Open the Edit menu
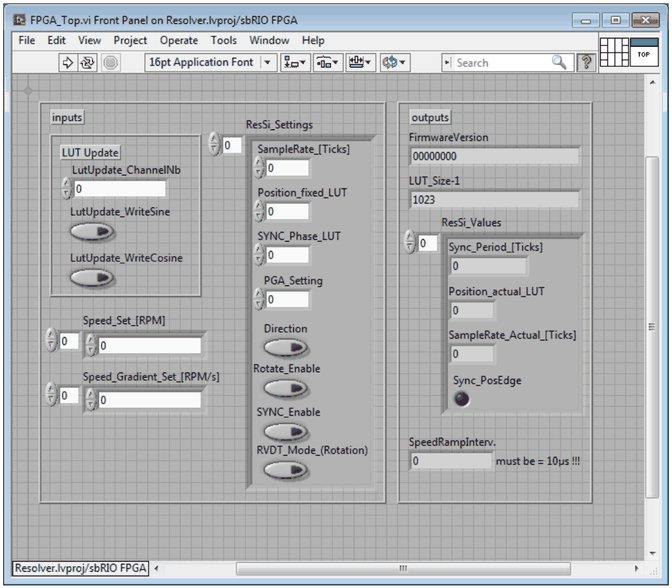The width and height of the screenshot is (672, 588). click(57, 40)
